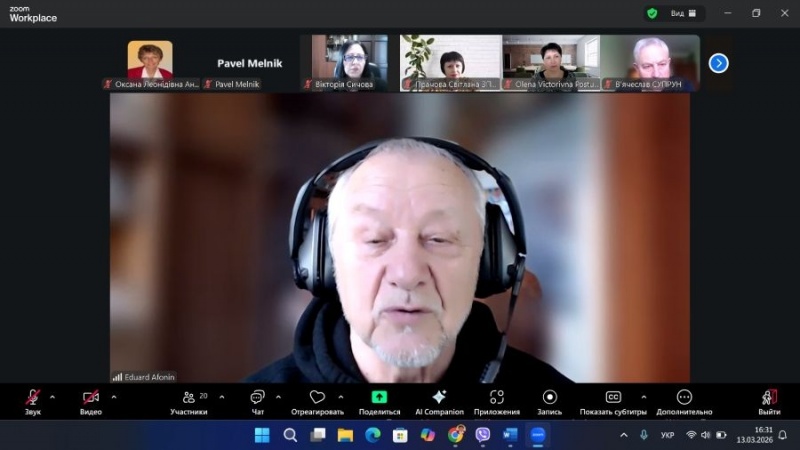The height and width of the screenshot is (450, 800).
Task: Open the Участники participants panel
Action: click(186, 398)
